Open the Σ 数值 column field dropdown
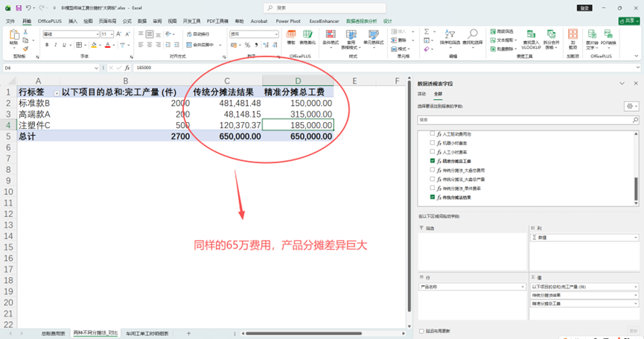644x339 pixels. click(x=635, y=238)
